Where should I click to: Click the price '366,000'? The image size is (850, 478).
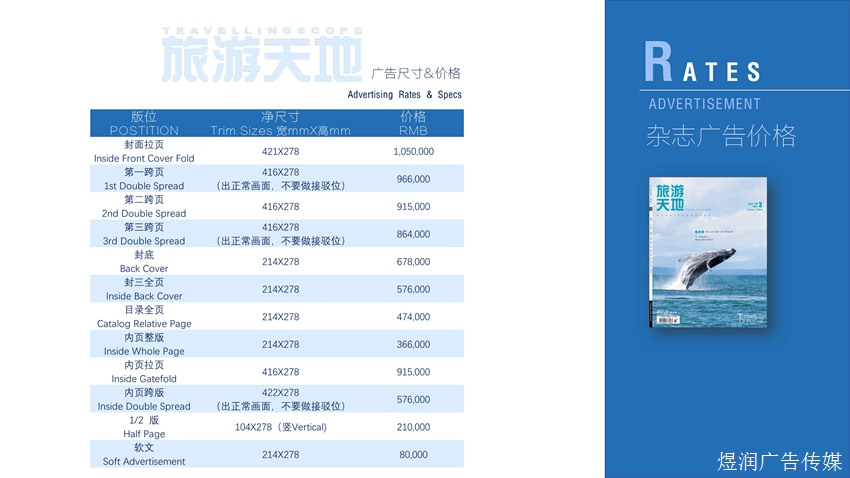[413, 345]
